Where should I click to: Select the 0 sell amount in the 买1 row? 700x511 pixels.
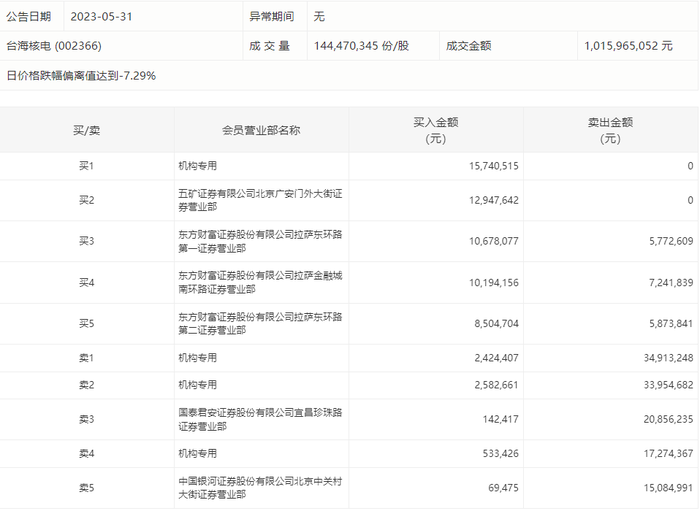[x=690, y=166]
